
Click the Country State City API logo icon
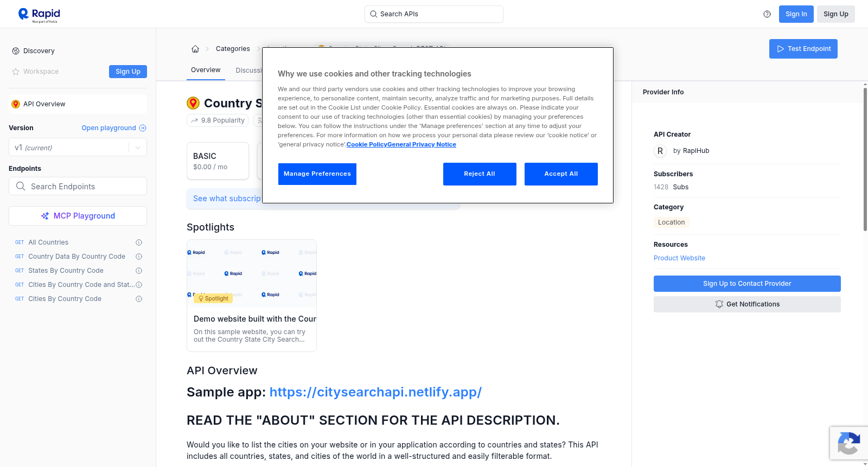(193, 103)
